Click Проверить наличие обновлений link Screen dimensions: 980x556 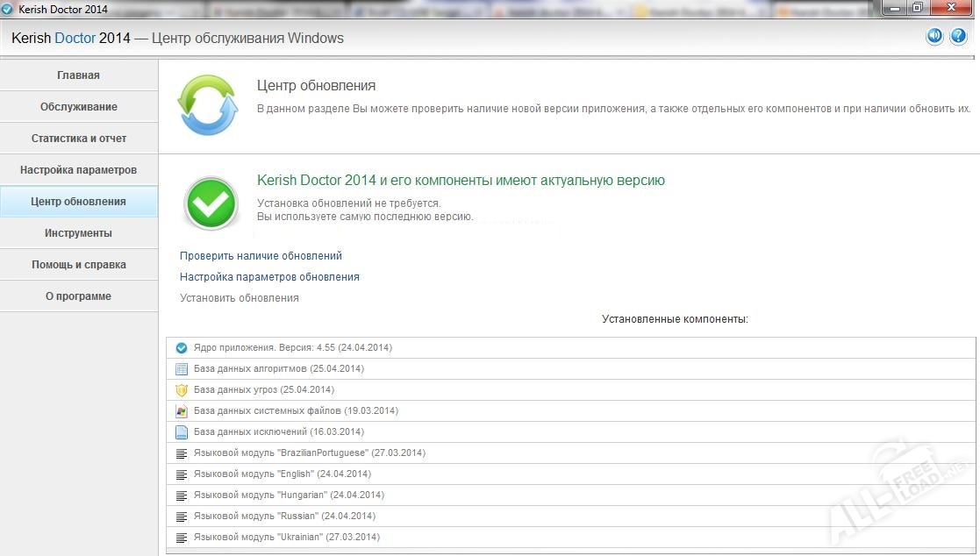click(261, 256)
